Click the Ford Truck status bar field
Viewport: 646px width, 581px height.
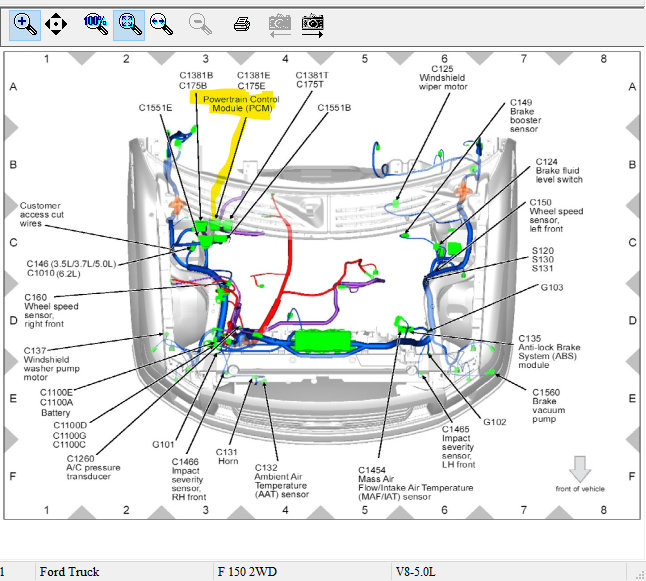(124, 572)
